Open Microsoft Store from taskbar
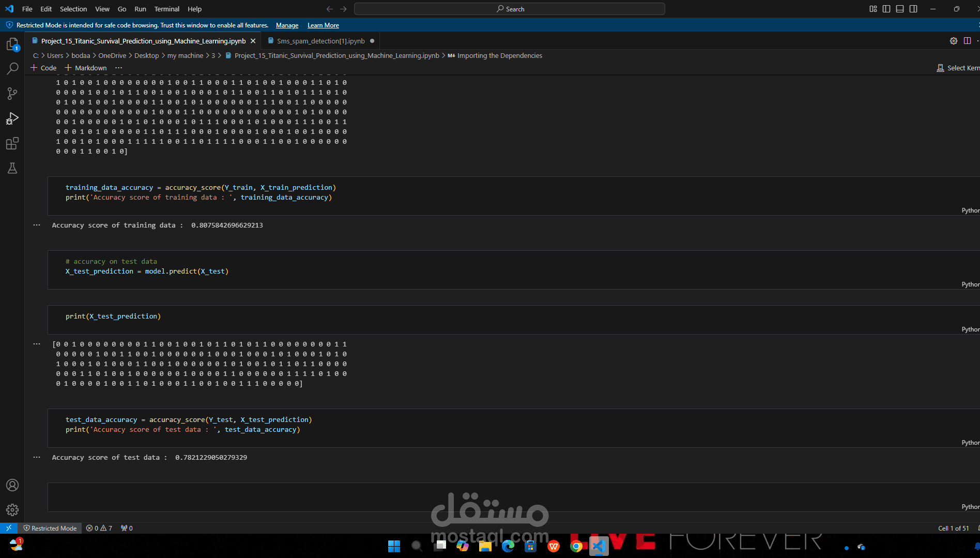This screenshot has width=980, height=558. point(531,546)
